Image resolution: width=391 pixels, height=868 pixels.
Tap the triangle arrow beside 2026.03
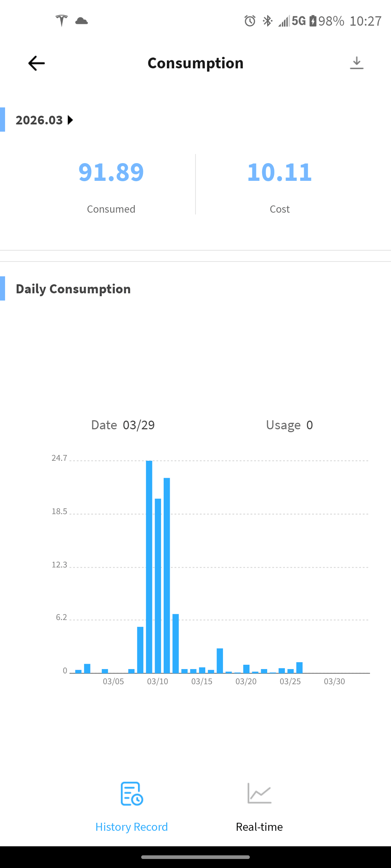(71, 120)
